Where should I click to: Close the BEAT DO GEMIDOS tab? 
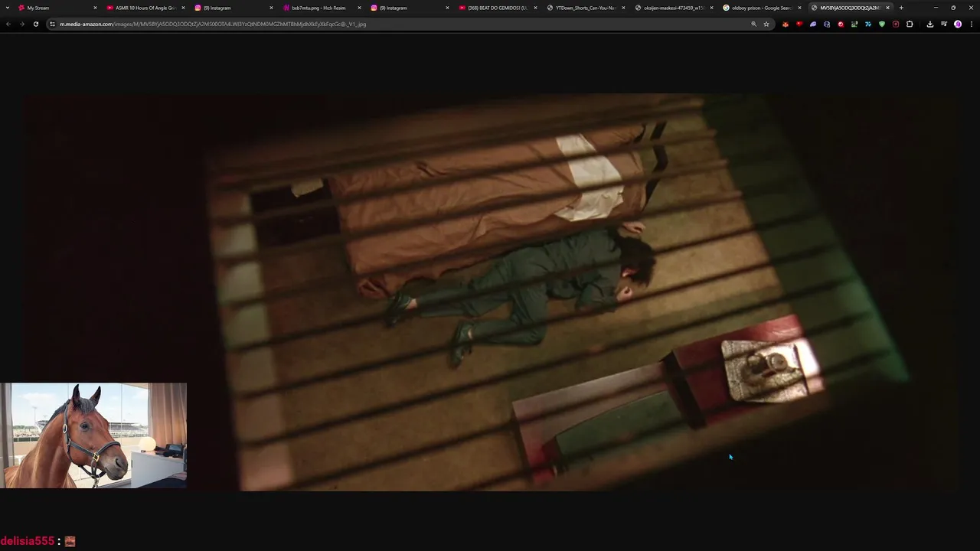[535, 8]
